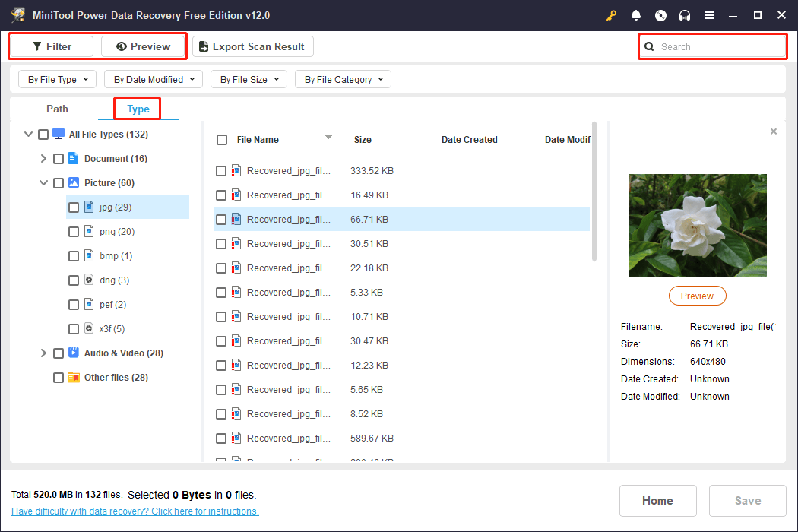This screenshot has height=532, width=798.
Task: Click the Other files folder icon
Action: pyautogui.click(x=74, y=377)
